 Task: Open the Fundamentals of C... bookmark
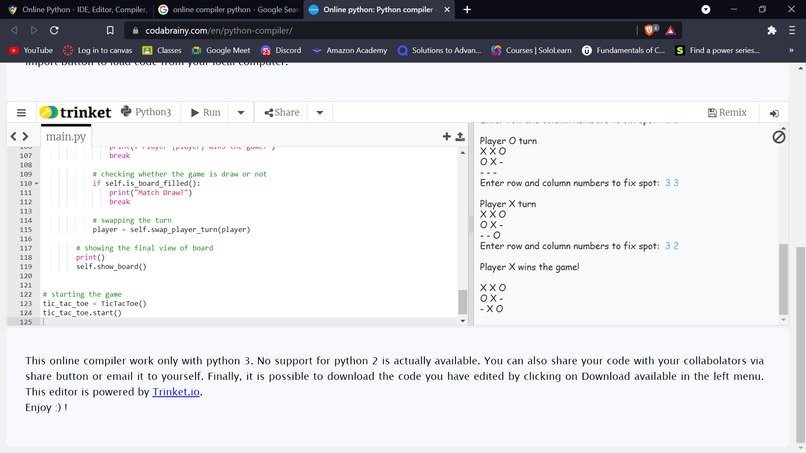pos(623,50)
